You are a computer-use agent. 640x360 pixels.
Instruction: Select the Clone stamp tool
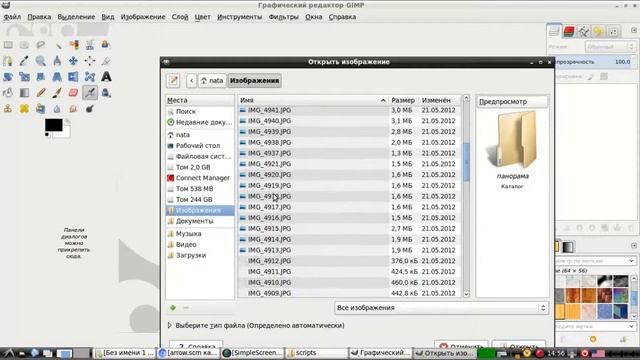tap(8, 109)
